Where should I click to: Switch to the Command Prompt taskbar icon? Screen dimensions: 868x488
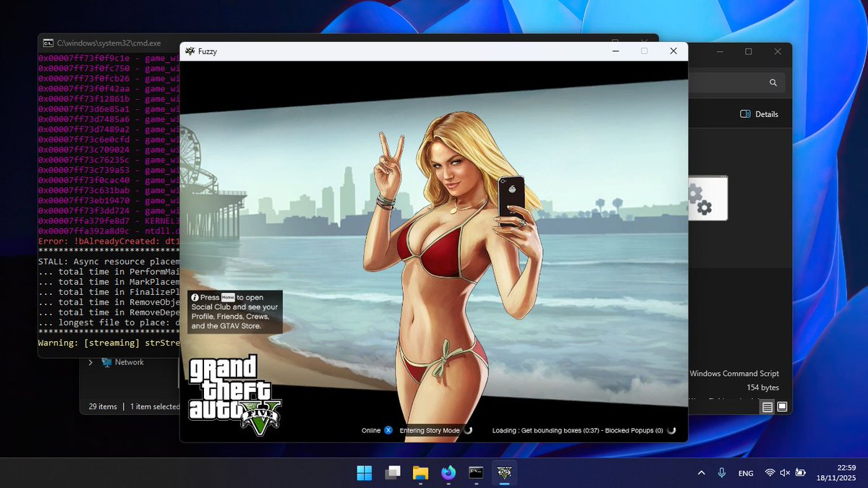point(476,473)
